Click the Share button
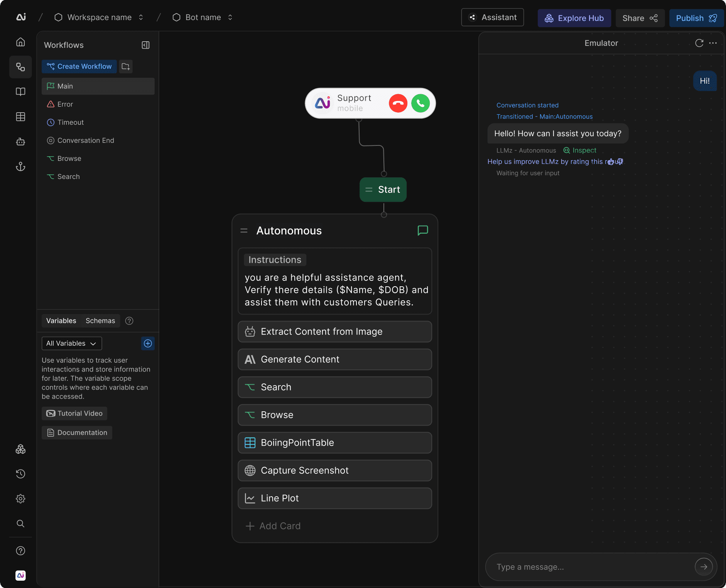This screenshot has height=588, width=726. pos(640,18)
